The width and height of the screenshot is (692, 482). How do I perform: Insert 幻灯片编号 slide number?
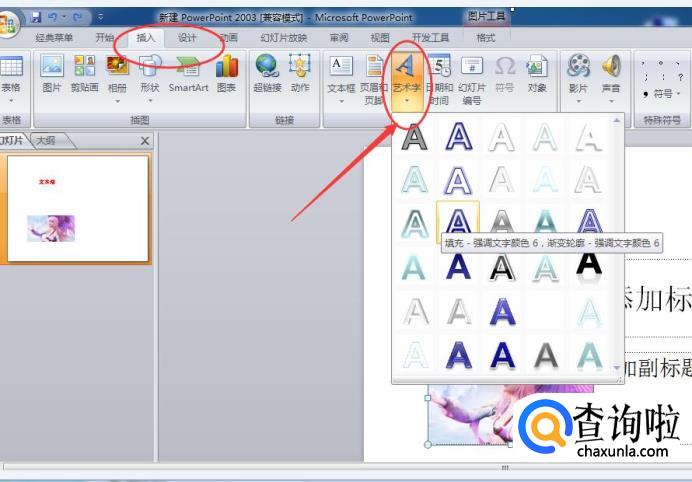click(472, 79)
